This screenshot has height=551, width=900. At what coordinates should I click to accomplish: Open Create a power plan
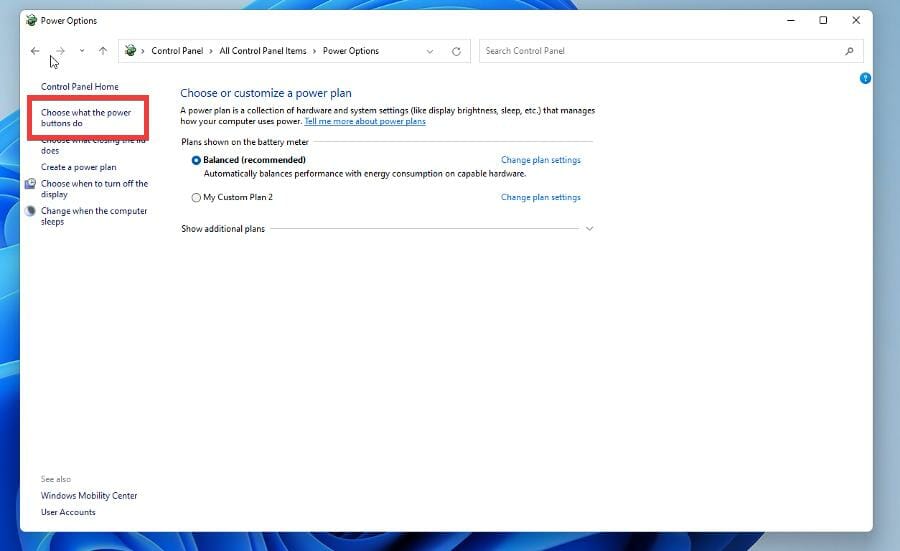click(79, 167)
